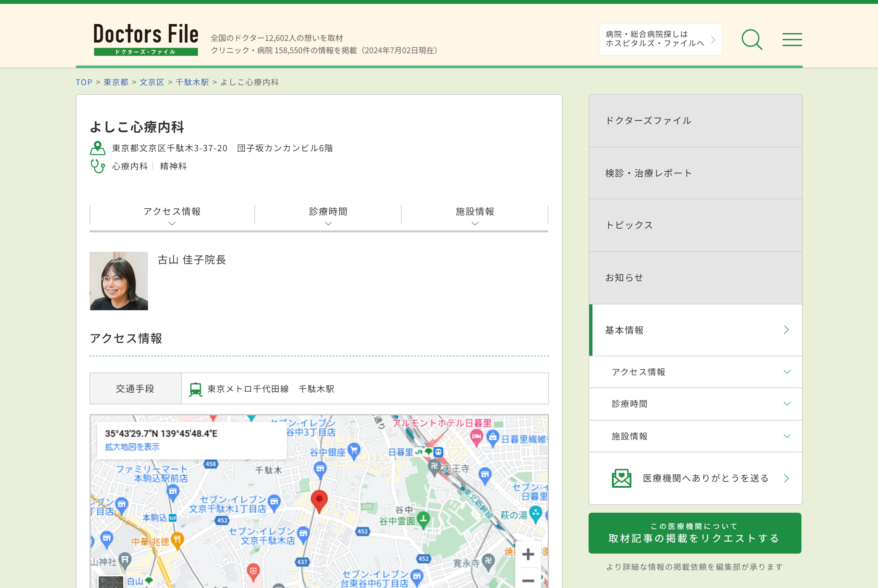Screen dimensions: 878x588
Task: Click the stethoscope specialty icon
Action: 98,166
